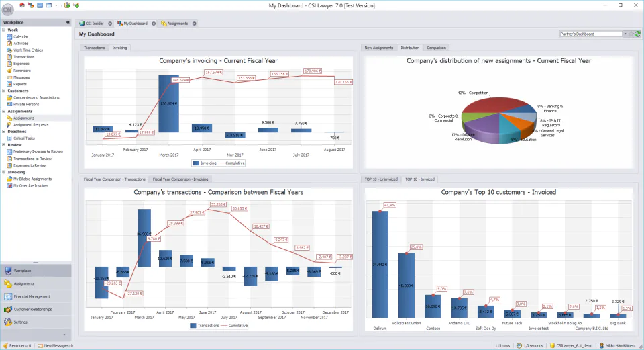The height and width of the screenshot is (350, 644).
Task: Click the calendar grid icon in top toolbar
Action: [x=40, y=5]
